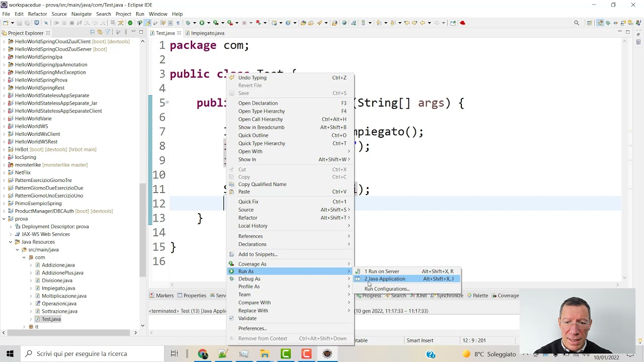Open Project Explorer view menu dots
644x362 pixels.
(x=126, y=32)
